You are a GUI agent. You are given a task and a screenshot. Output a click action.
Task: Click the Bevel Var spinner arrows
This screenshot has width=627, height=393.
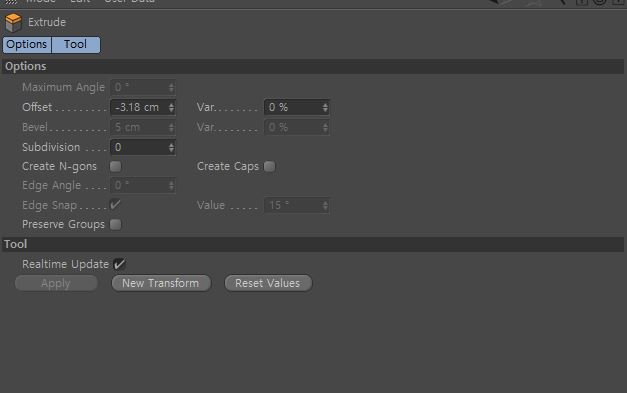point(325,128)
